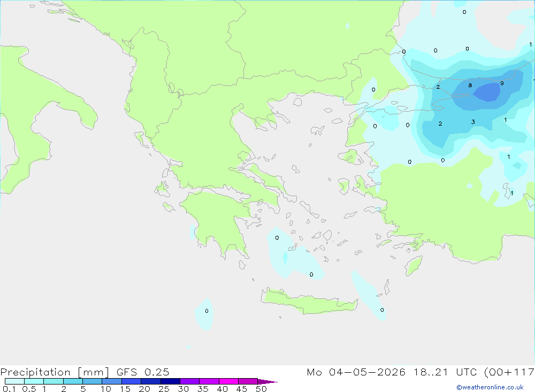This screenshot has width=535, height=392.
Task: Select legend scale label 15
Action: pos(125,389)
